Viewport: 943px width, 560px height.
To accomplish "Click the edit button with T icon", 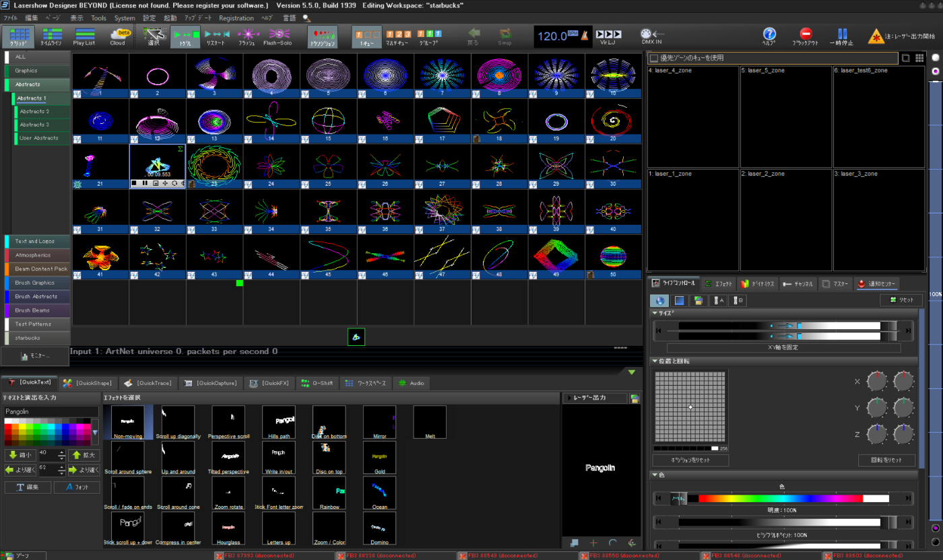I will (x=28, y=487).
